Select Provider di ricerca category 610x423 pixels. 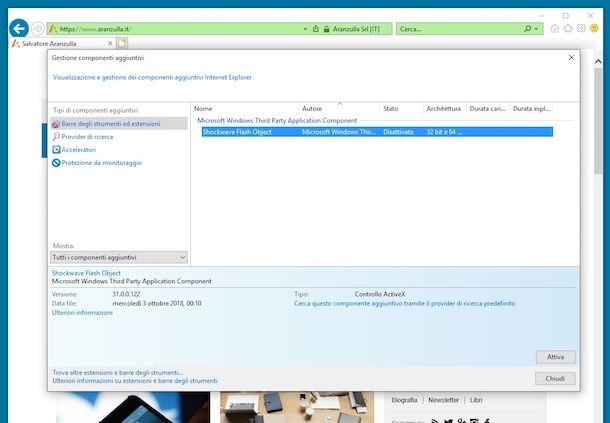(87, 137)
